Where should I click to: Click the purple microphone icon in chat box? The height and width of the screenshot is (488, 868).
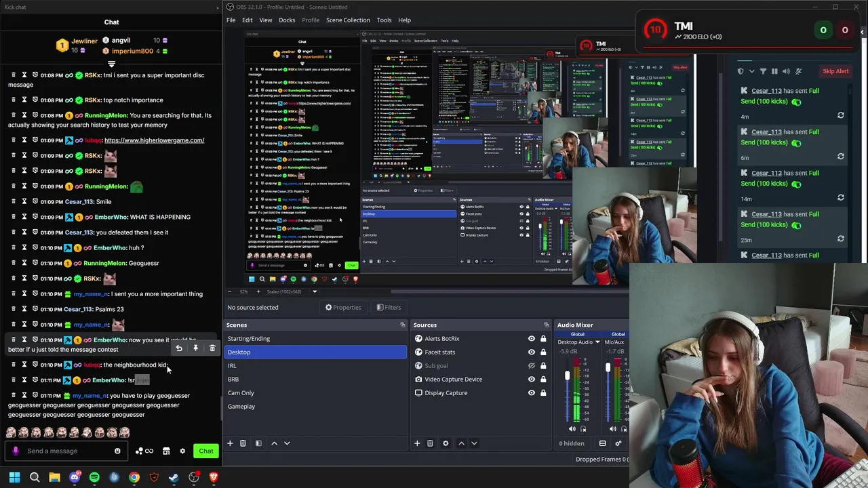16,451
